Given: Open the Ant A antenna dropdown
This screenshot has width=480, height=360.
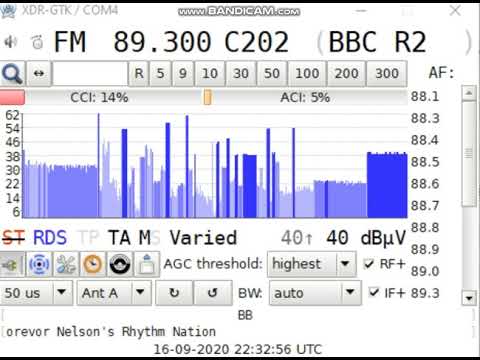Looking at the screenshot, I should (114, 293).
